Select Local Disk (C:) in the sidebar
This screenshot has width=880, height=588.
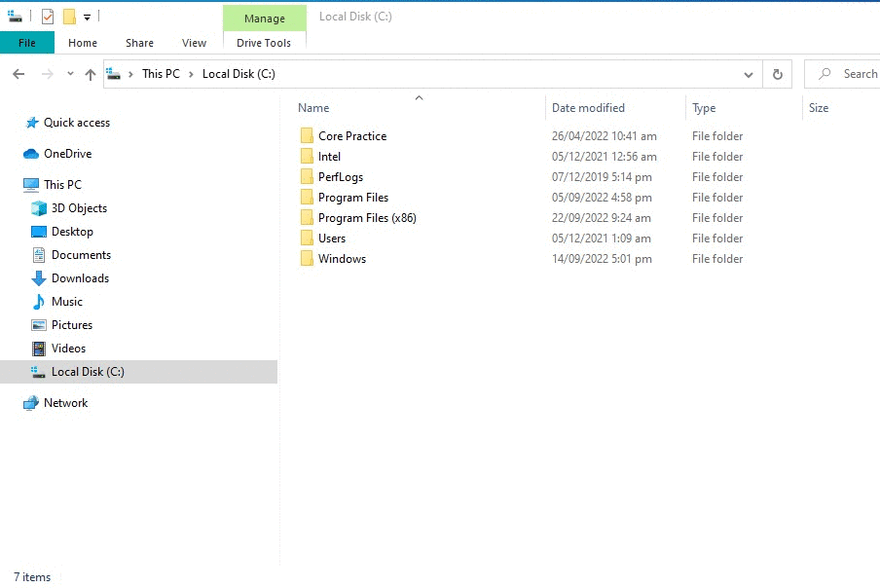tap(138, 372)
